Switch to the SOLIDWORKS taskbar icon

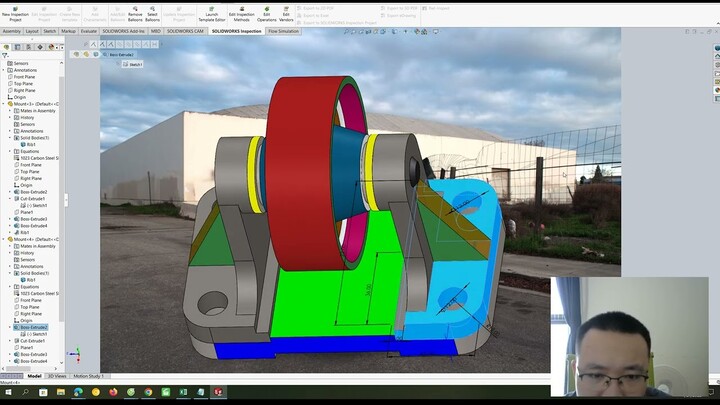[x=218, y=392]
